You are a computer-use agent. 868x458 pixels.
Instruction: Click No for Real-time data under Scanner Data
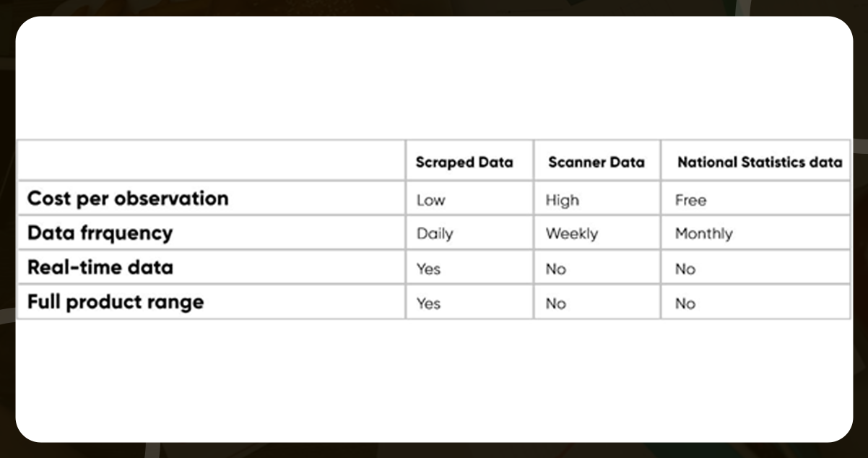click(x=555, y=269)
